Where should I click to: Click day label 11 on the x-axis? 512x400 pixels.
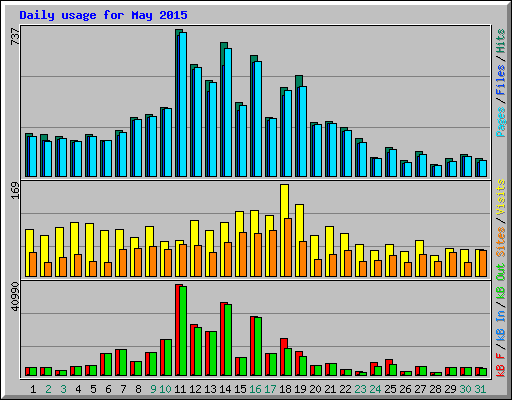pyautogui.click(x=180, y=389)
